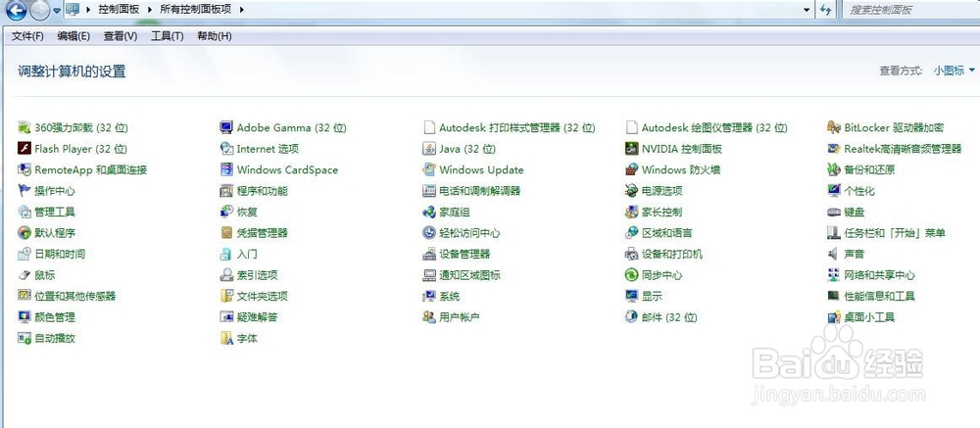980x428 pixels.
Task: Open the 鼠标 mouse icon
Action: 24,275
